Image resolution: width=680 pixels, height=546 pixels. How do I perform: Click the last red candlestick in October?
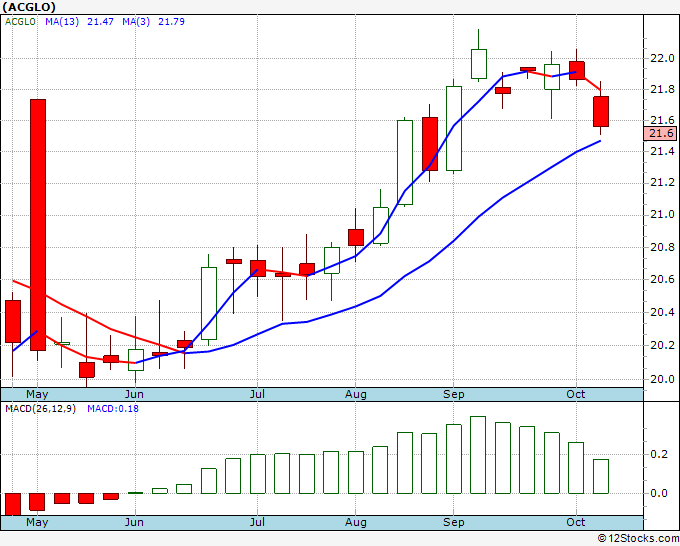tap(601, 111)
